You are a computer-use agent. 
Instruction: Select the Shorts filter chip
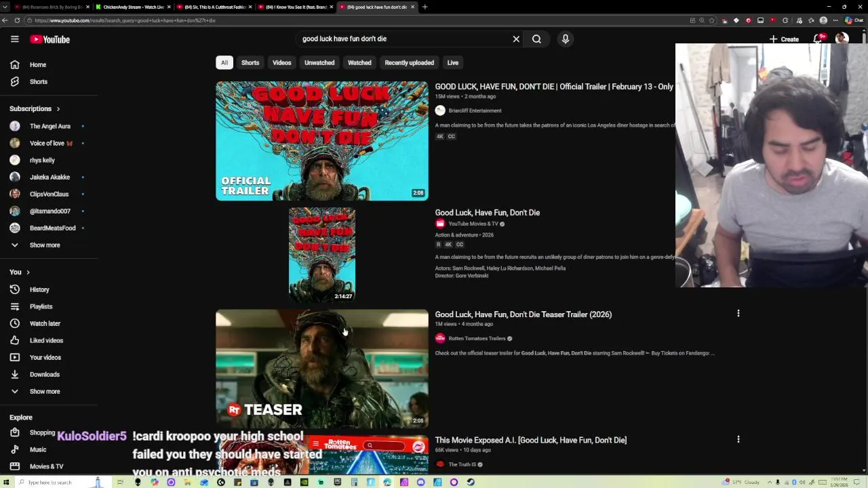[250, 62]
